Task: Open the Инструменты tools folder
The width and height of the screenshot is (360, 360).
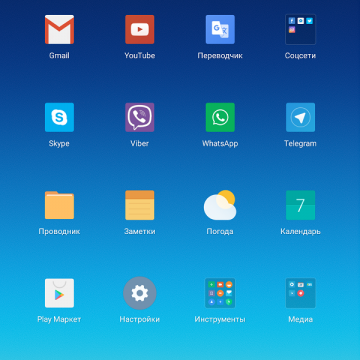Action: 220,293
